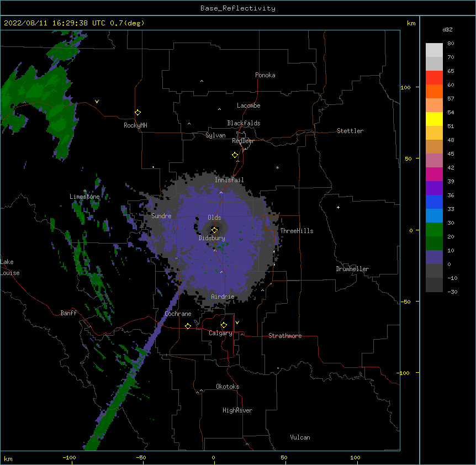Select the yellow V marker west of RockyMH
This screenshot has width=476, height=465.
click(97, 102)
